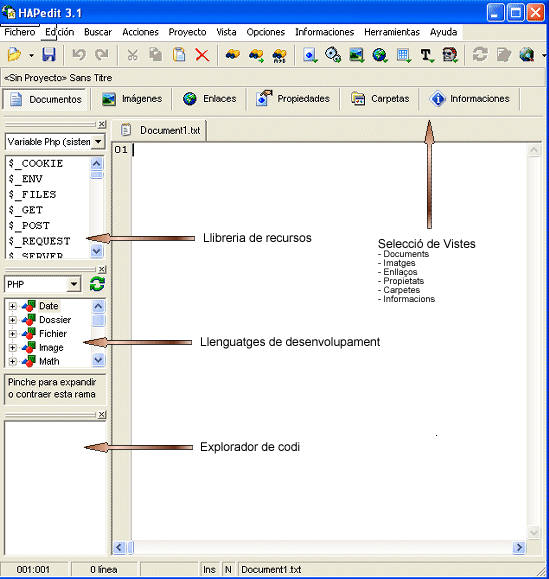
Task: Click the magnifier with gear toolbar icon
Action: 333,55
